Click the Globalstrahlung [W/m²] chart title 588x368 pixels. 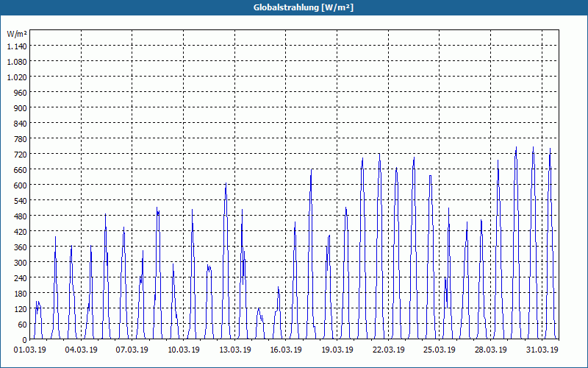(303, 7)
